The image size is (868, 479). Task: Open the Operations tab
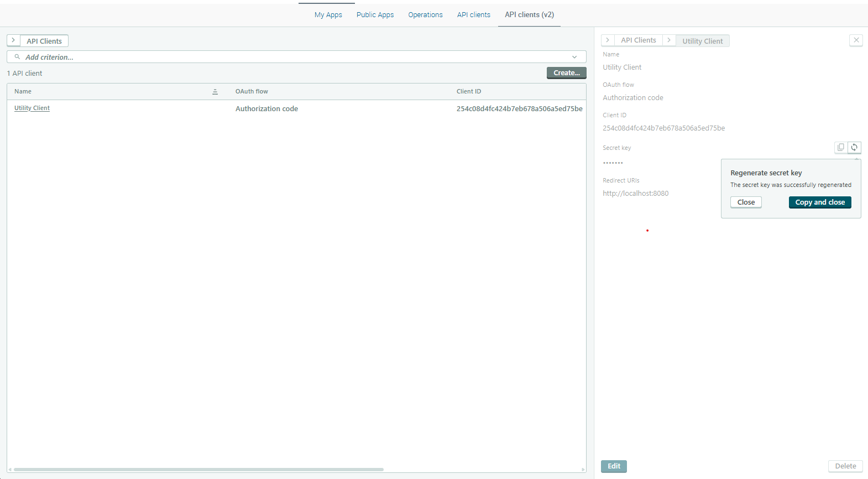(425, 15)
